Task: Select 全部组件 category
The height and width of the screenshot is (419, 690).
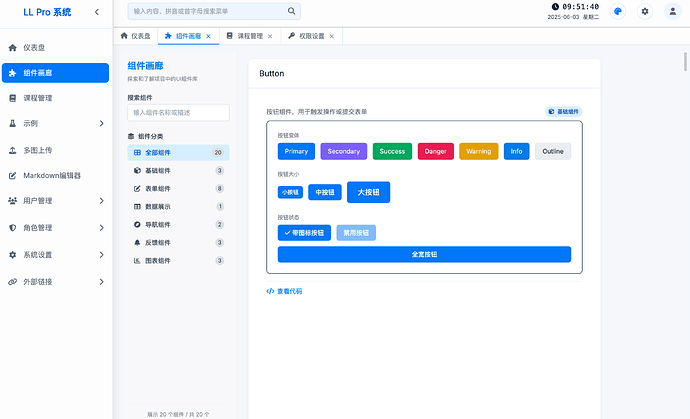Action: [x=178, y=153]
